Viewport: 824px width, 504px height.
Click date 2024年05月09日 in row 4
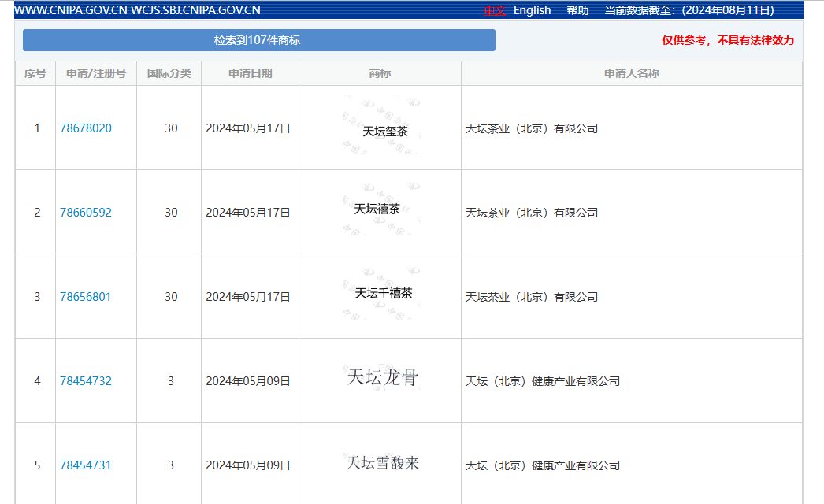pos(248,381)
